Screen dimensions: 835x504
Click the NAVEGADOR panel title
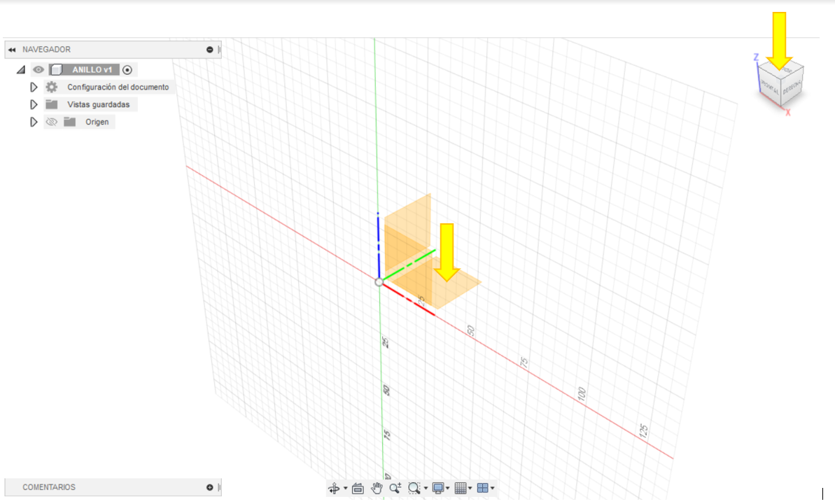click(46, 50)
